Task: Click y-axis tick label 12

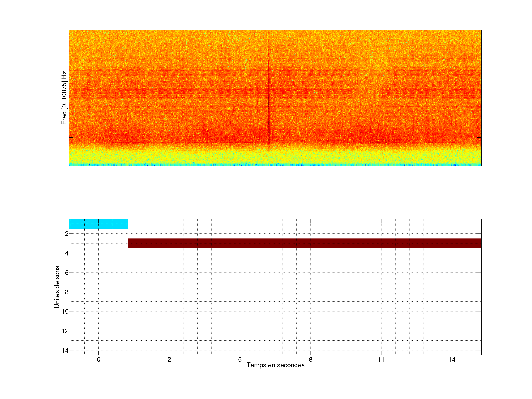Action: 65,331
